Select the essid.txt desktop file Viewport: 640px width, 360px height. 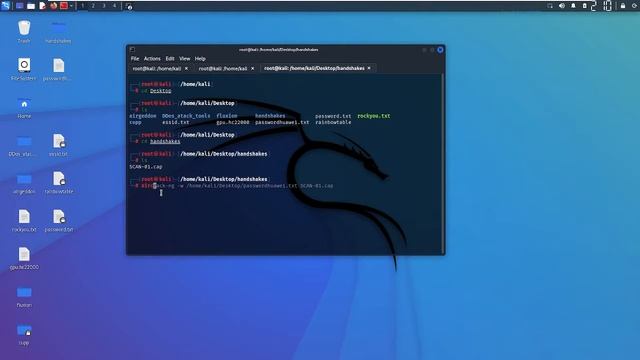[x=58, y=145]
